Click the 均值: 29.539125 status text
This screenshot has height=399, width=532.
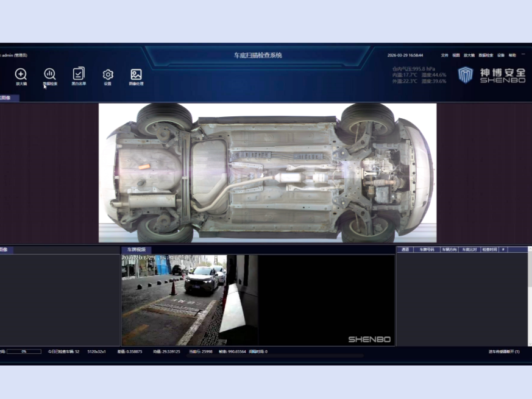click(166, 351)
